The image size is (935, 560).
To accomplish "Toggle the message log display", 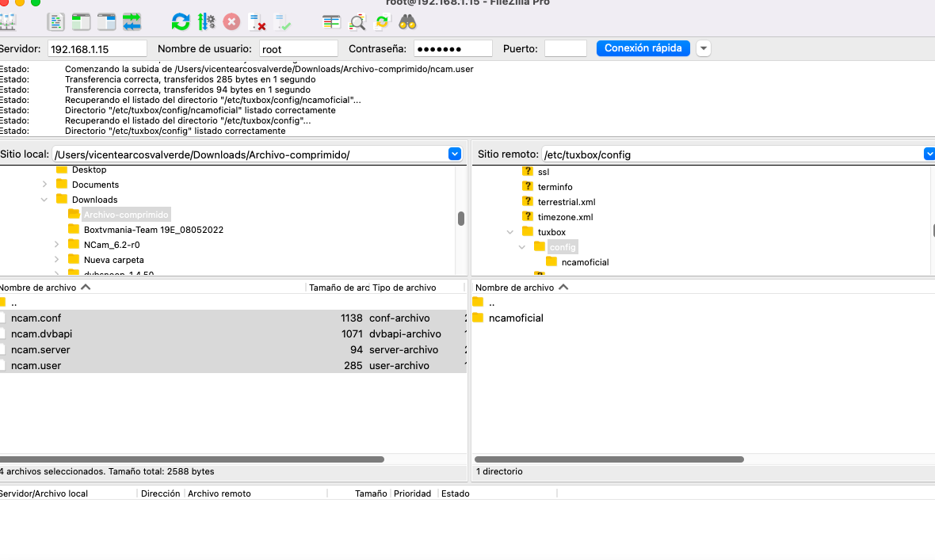I will (x=55, y=22).
